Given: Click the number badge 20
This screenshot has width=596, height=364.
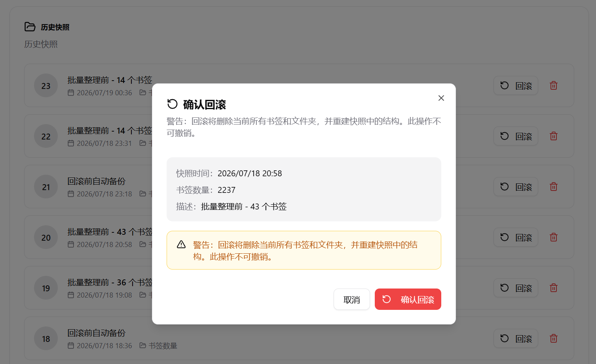Looking at the screenshot, I should pos(46,237).
